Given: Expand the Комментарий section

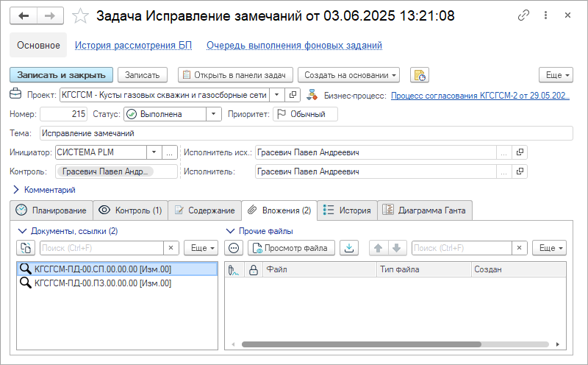Looking at the screenshot, I should point(16,190).
